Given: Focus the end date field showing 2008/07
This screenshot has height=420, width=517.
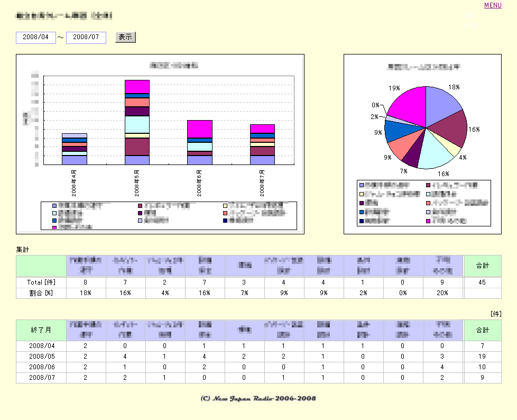Looking at the screenshot, I should (x=86, y=37).
